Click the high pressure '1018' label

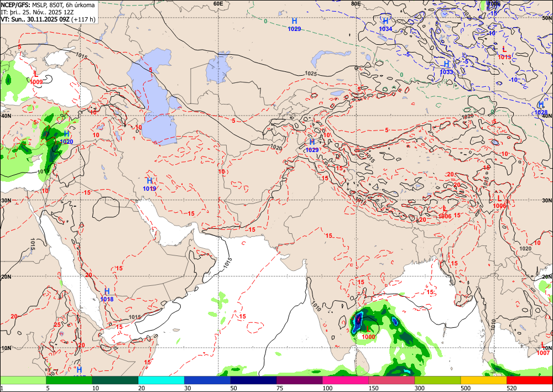107,299
